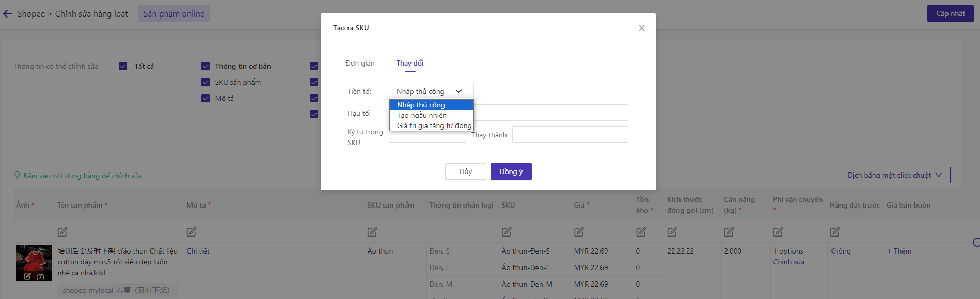Click the Thay thành input field
The height and width of the screenshot is (299, 980).
pos(570,135)
